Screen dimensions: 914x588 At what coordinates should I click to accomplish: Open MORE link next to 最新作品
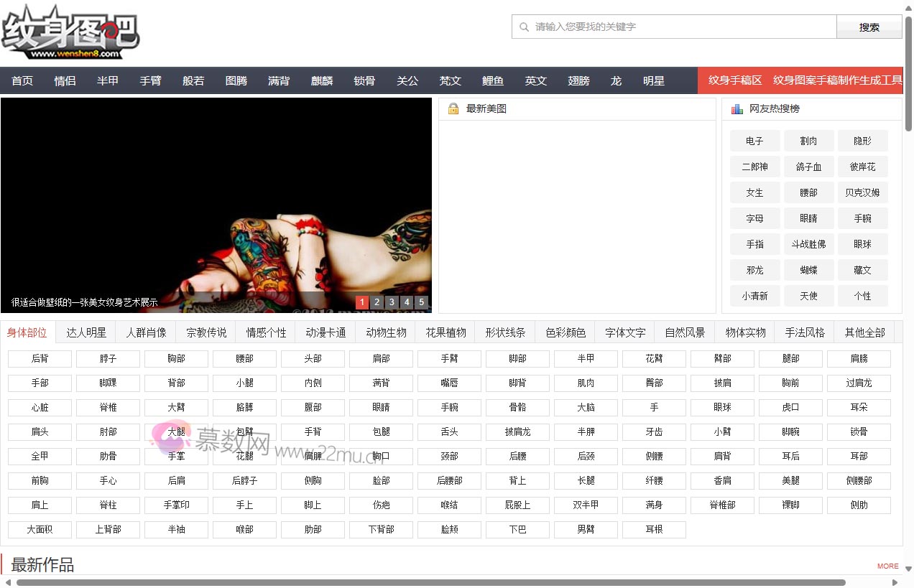coord(887,566)
